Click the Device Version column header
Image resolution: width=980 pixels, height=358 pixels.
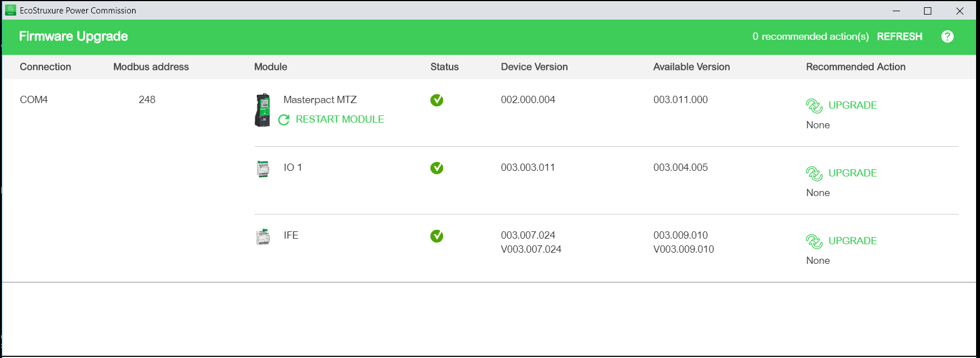point(534,67)
